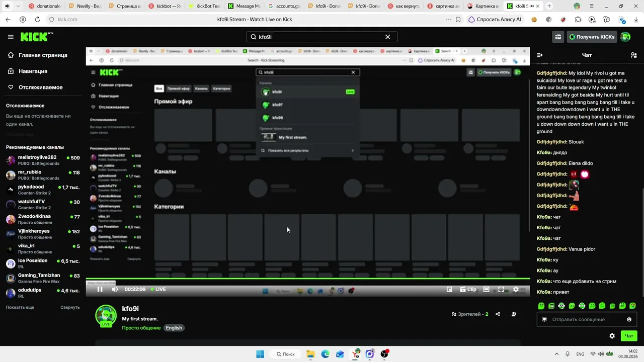Create a Clip from the stream
644x362 pixels.
coord(467,289)
